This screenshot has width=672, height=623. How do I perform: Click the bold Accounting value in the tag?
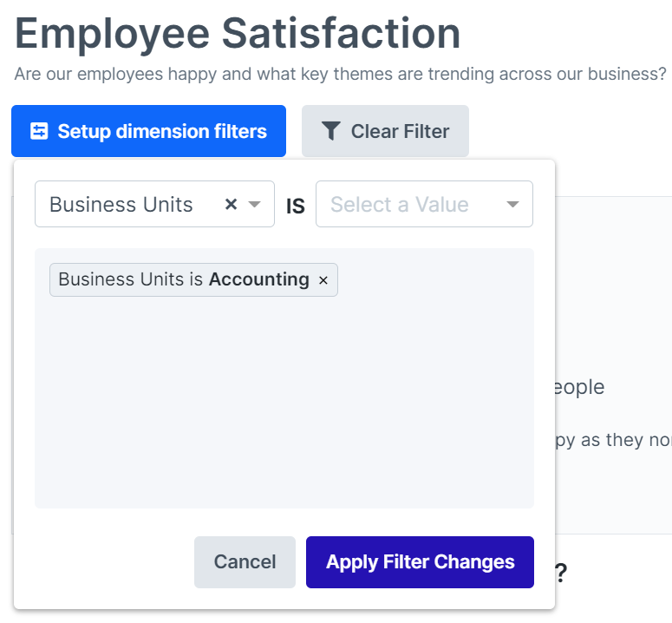[258, 280]
